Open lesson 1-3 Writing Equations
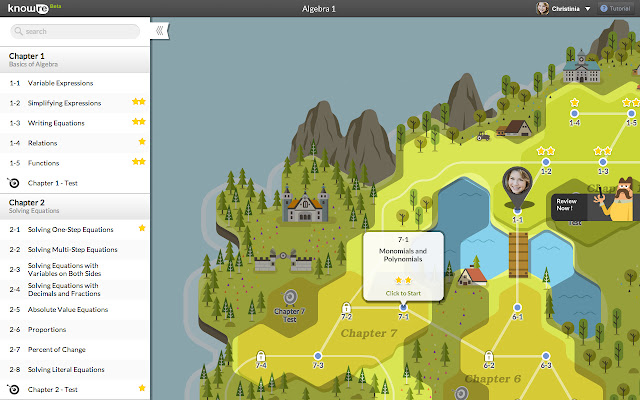Viewport: 640px width, 400px height. pos(75,123)
